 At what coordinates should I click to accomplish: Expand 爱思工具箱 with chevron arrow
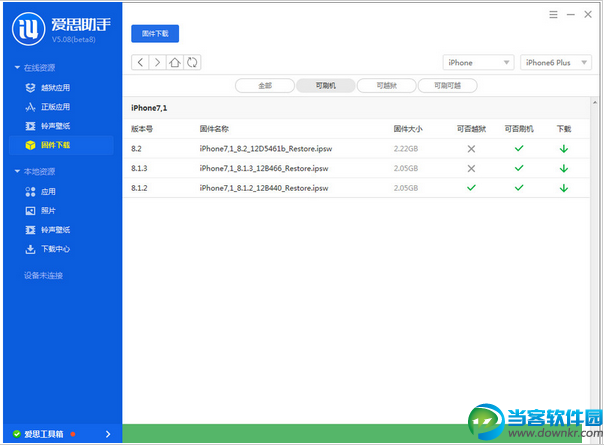[108, 434]
